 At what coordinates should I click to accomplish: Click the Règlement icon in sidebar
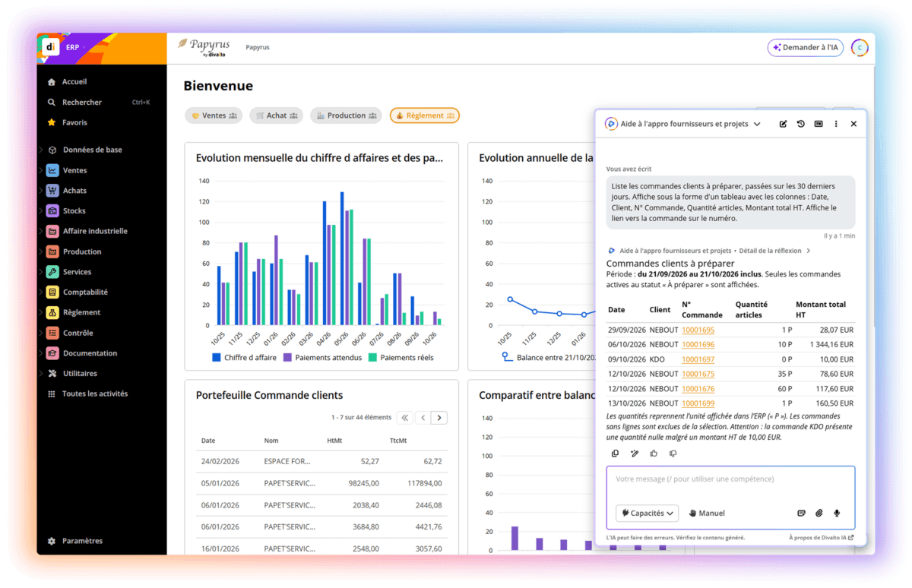pyautogui.click(x=52, y=312)
